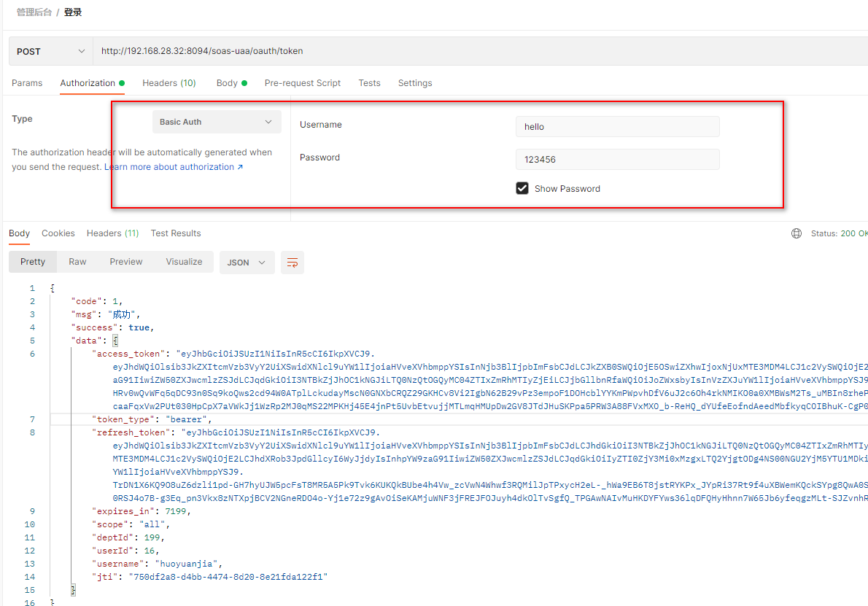
Task: Open the POST method dropdown
Action: (x=50, y=52)
